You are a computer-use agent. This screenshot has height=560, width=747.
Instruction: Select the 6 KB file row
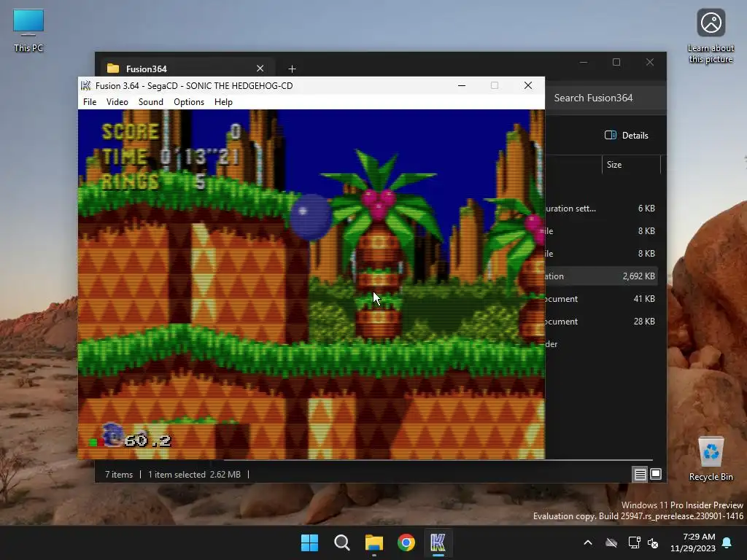(x=601, y=208)
